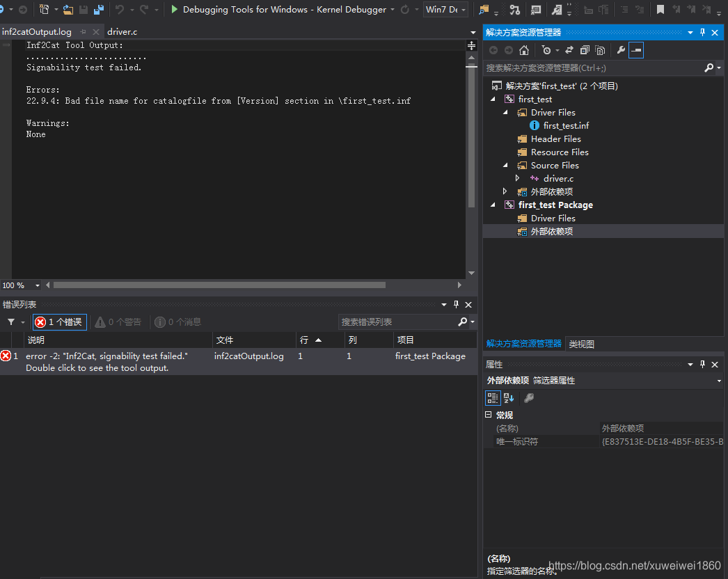Click the Sync with Active Document arrows

pyautogui.click(x=569, y=50)
